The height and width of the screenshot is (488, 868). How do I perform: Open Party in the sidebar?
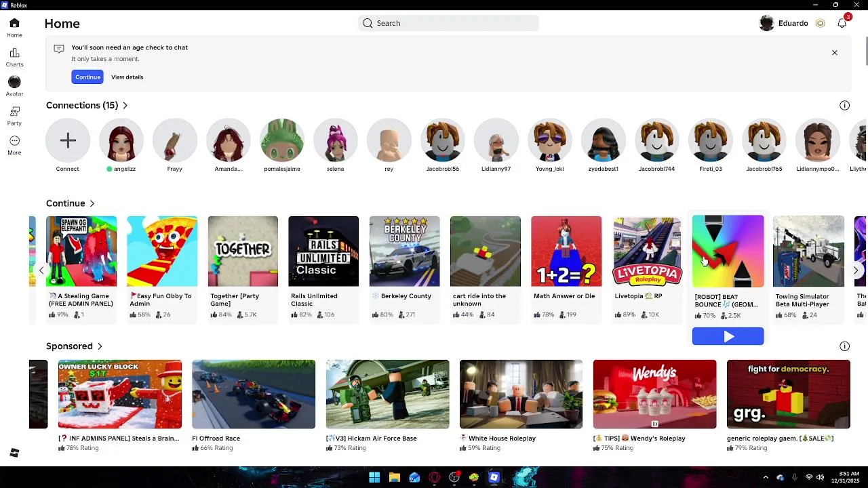pos(14,111)
